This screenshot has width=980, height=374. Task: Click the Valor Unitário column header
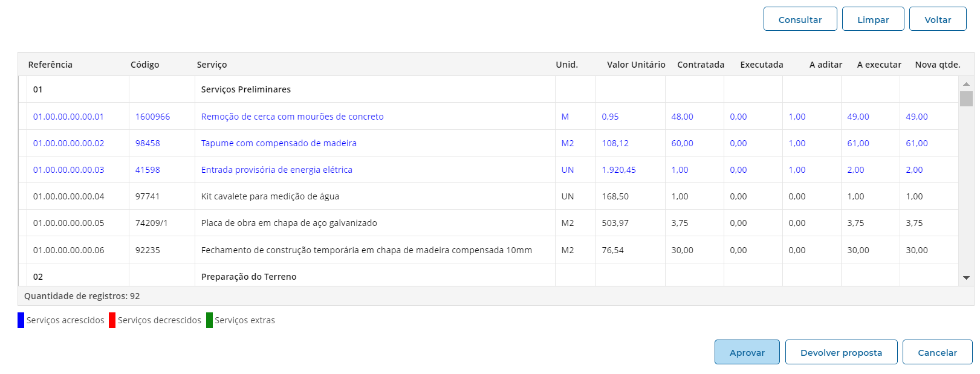(635, 65)
